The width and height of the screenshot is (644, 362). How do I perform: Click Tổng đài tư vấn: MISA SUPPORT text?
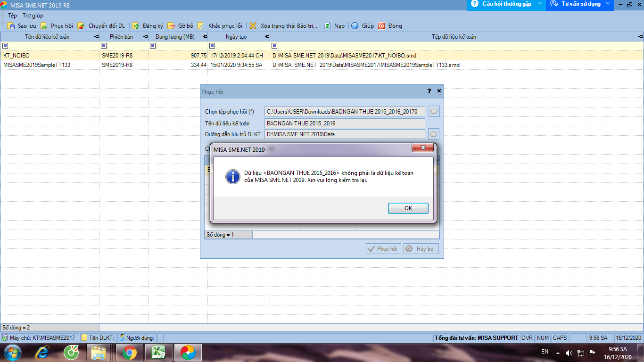(476, 338)
